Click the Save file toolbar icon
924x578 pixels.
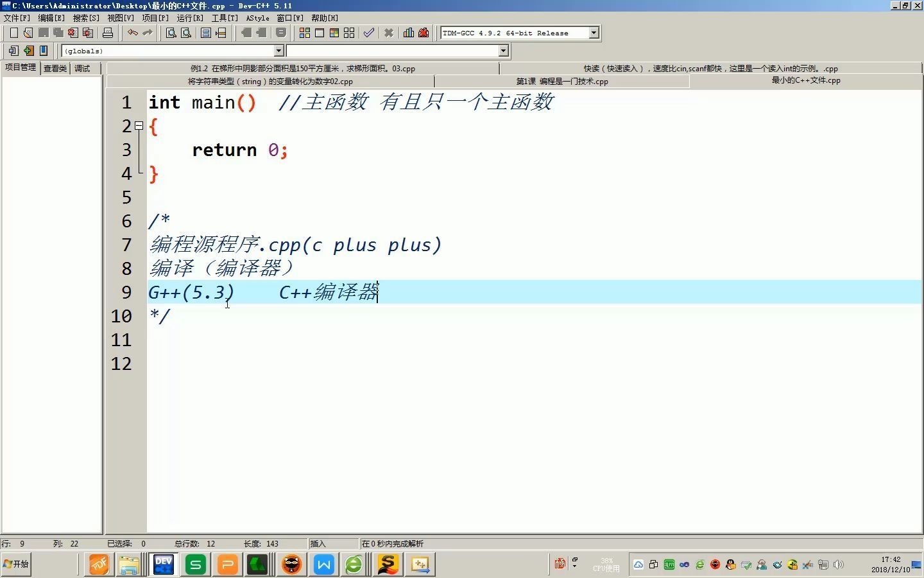pos(44,33)
